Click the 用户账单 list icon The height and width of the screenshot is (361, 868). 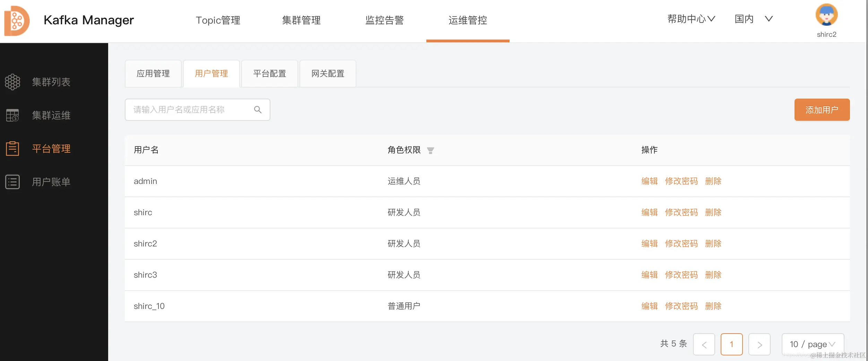12,182
